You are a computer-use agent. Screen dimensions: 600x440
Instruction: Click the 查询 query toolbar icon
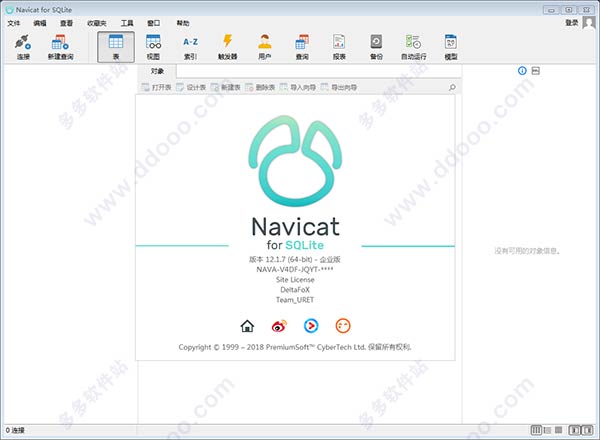click(x=302, y=47)
